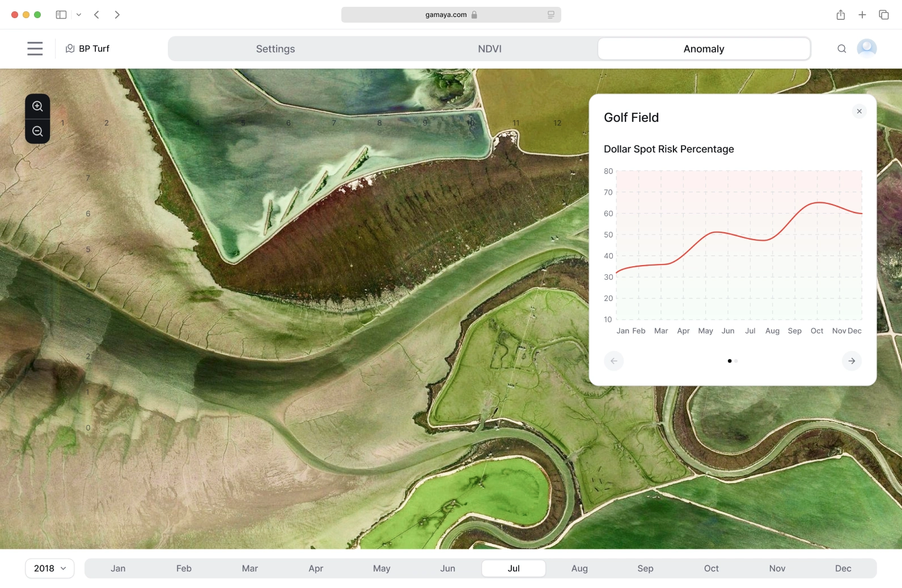Navigate forward in browser
The image size is (902, 588).
point(117,15)
